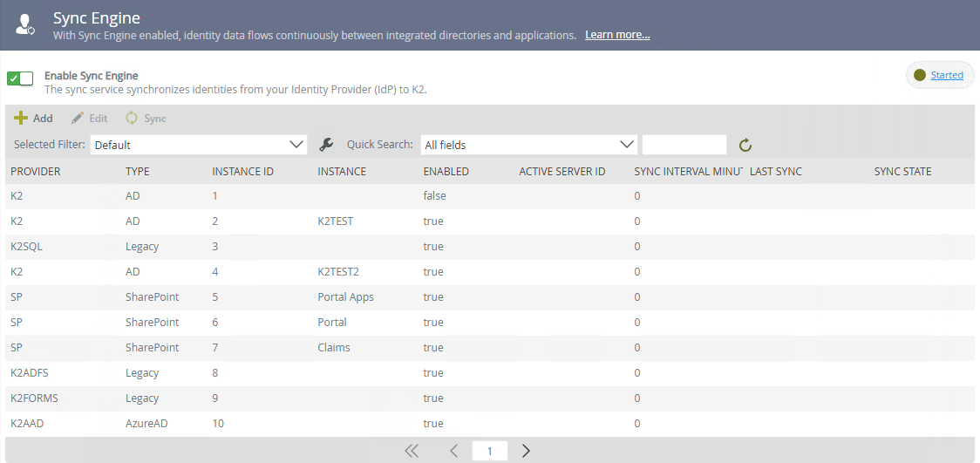Sort by SYNC STATE column header
Image resolution: width=980 pixels, height=463 pixels.
pyautogui.click(x=903, y=172)
